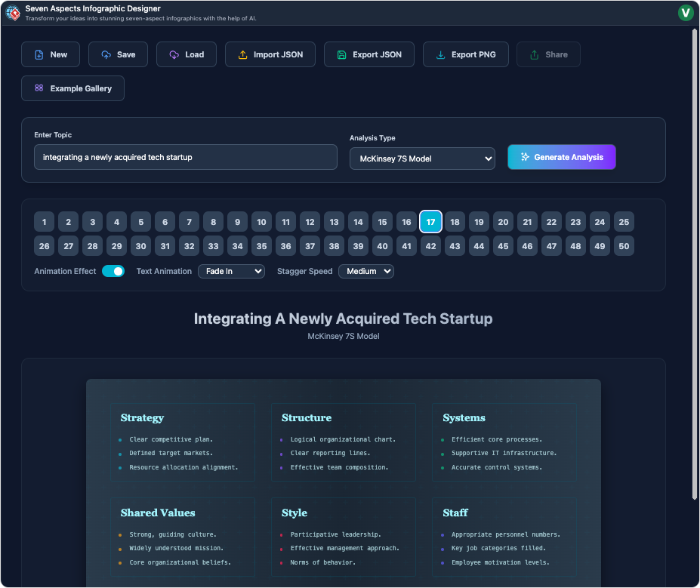Open the Analysis Type dropdown

point(422,159)
